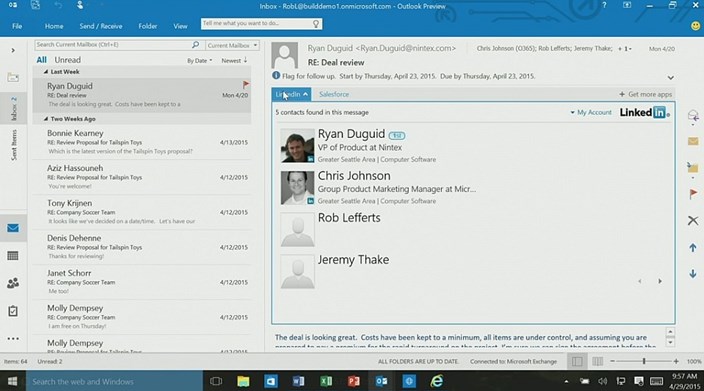This screenshot has width=704, height=391.
Task: Filter messages to Unread
Action: pyautogui.click(x=67, y=60)
